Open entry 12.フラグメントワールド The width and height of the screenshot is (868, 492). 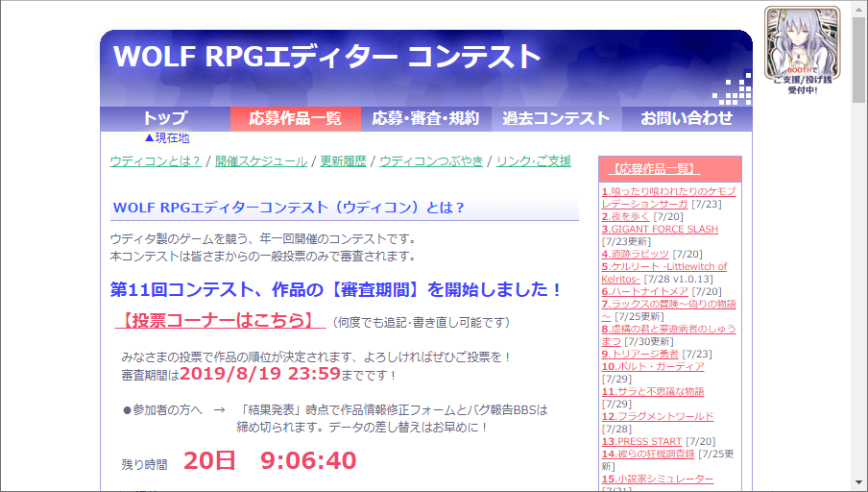[658, 417]
